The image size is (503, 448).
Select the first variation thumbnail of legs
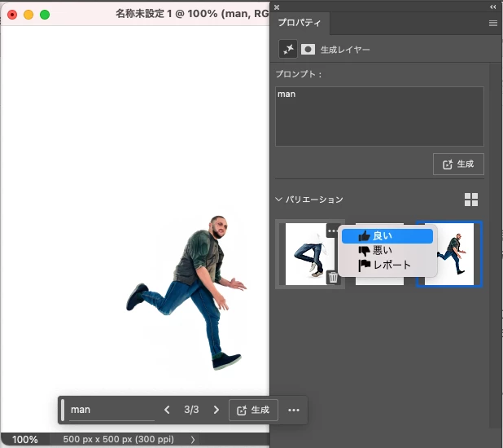click(306, 254)
